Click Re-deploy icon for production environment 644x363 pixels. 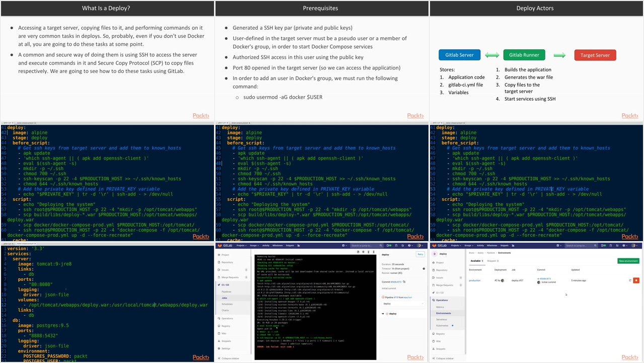click(x=630, y=280)
